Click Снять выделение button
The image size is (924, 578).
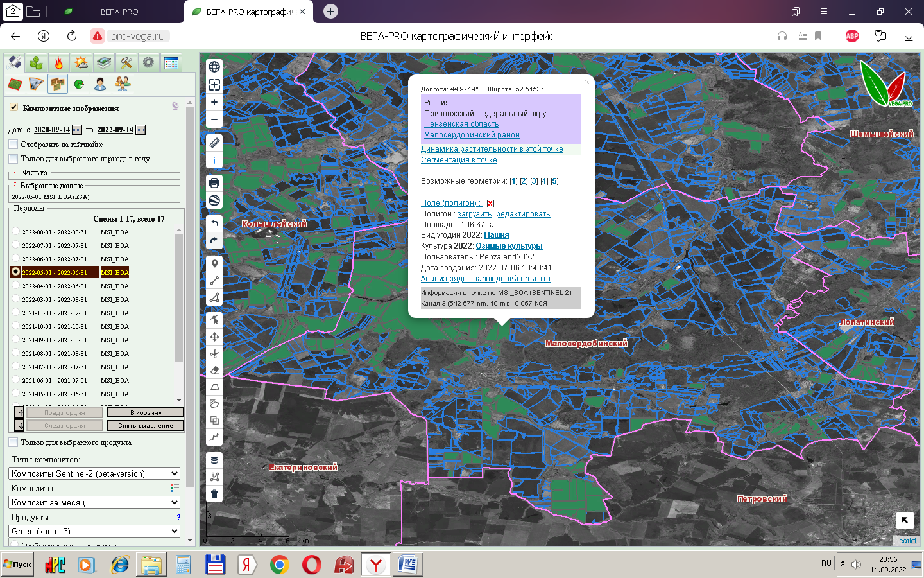click(x=146, y=425)
